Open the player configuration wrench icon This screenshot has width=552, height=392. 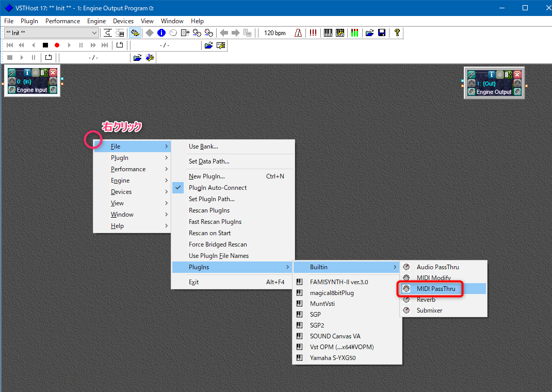221,45
